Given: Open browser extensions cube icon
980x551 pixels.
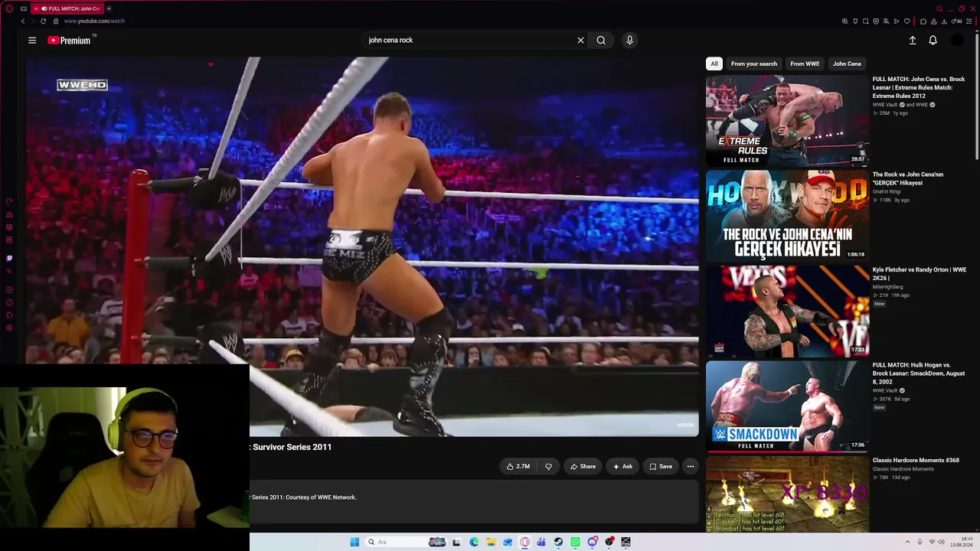Looking at the screenshot, I should click(x=923, y=21).
